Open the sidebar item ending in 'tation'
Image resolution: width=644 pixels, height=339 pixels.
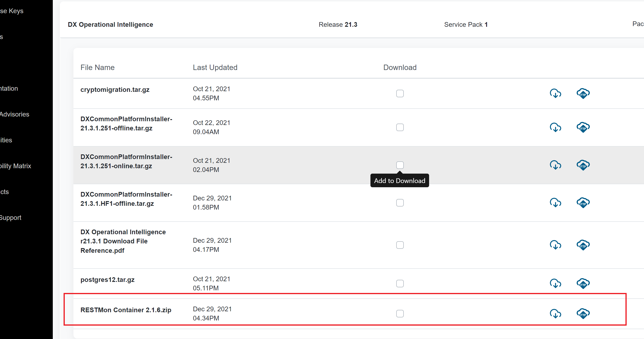9,88
